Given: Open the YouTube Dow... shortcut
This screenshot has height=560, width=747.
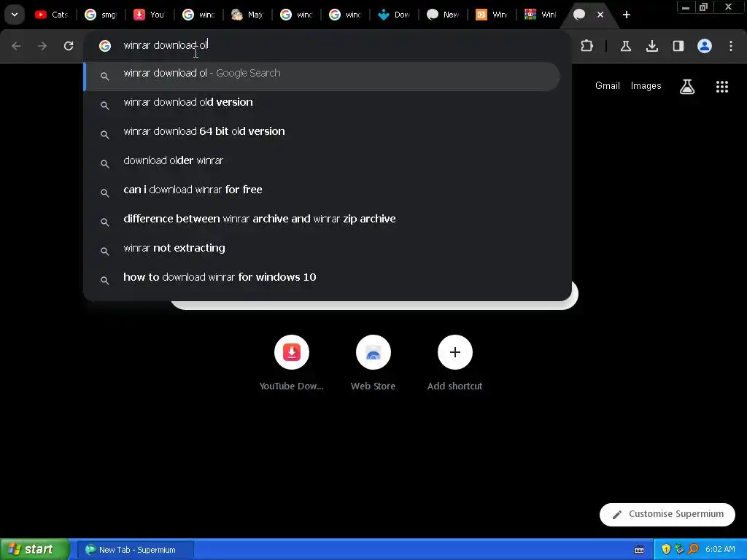Looking at the screenshot, I should pos(292,363).
